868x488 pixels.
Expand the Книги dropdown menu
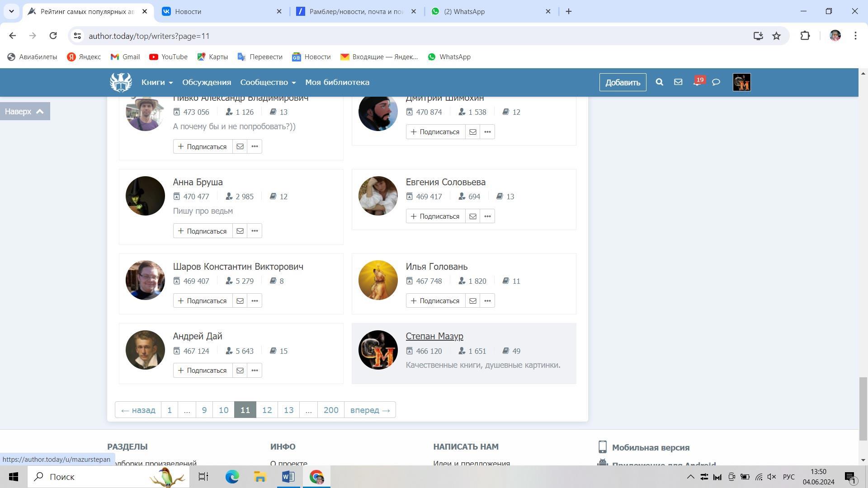157,82
